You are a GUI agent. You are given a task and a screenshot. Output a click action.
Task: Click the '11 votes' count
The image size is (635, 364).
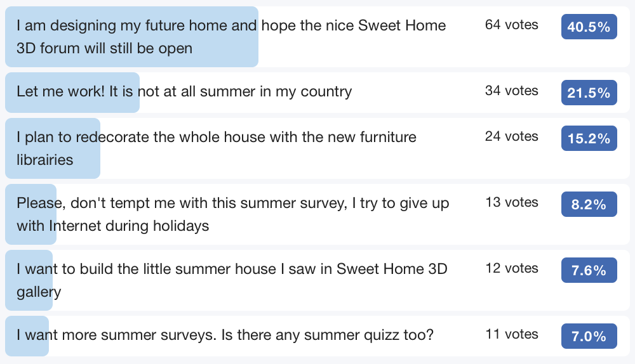tap(511, 334)
